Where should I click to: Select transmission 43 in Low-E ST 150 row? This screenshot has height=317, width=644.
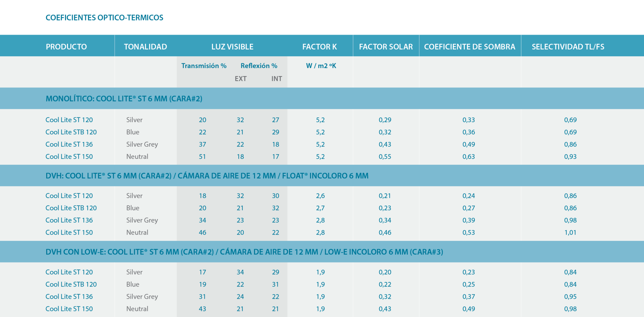point(203,309)
